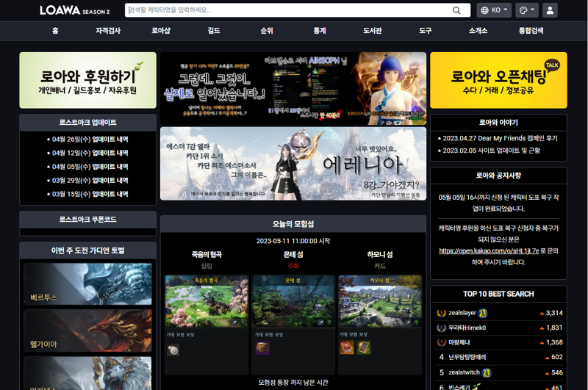Viewport: 588px width, 390px height.
Task: Click the user account icon
Action: [x=550, y=10]
